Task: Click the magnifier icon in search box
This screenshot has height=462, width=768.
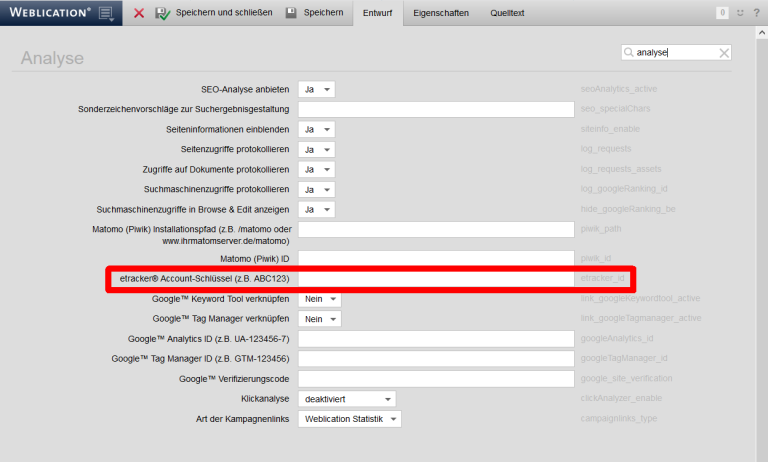Action: 629,53
